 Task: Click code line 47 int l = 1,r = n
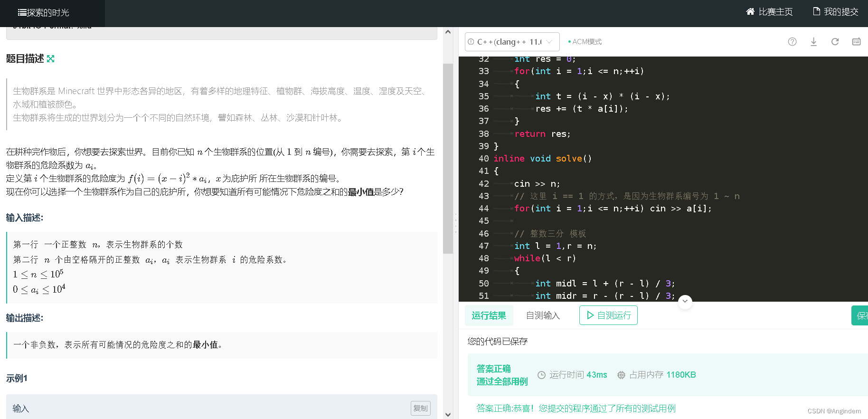(x=555, y=246)
